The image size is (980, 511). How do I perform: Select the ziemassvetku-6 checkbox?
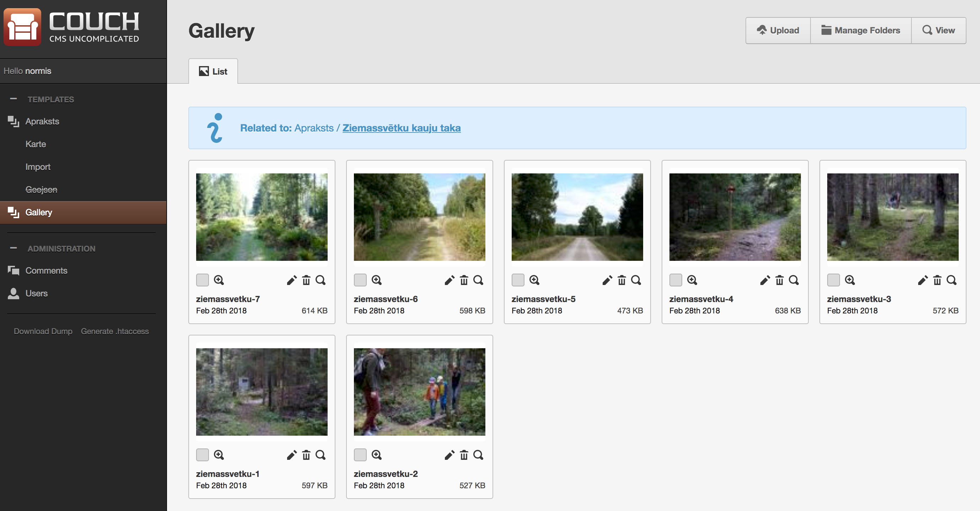coord(360,280)
